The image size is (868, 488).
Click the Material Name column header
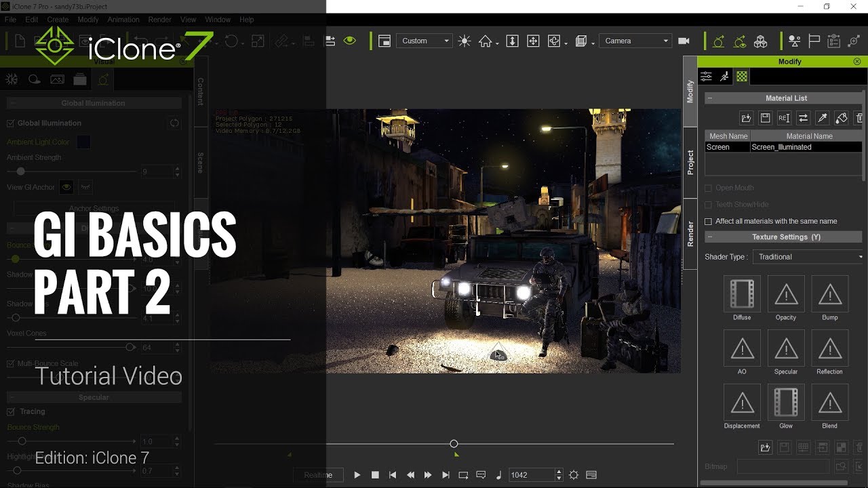click(807, 136)
